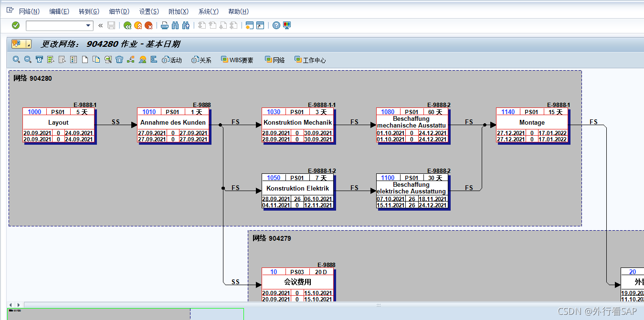
Task: Click the horizontal scrollbar right arrow
Action: [x=19, y=305]
